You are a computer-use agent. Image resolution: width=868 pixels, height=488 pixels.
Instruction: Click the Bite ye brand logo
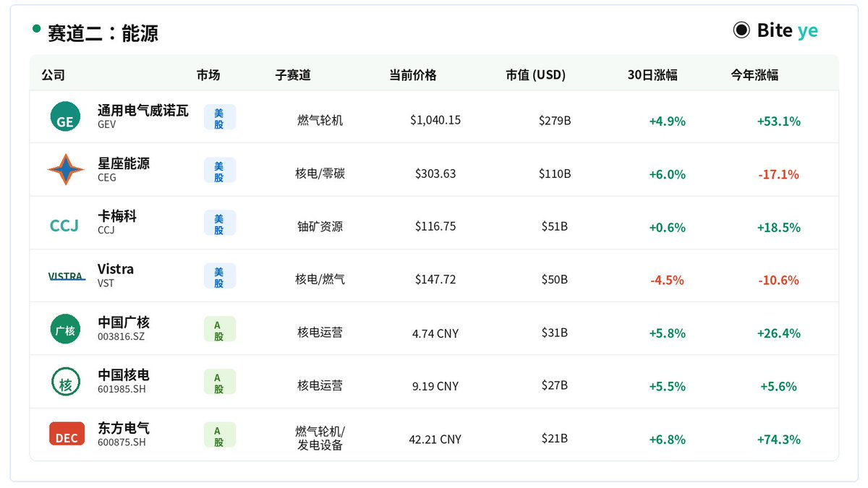(775, 30)
